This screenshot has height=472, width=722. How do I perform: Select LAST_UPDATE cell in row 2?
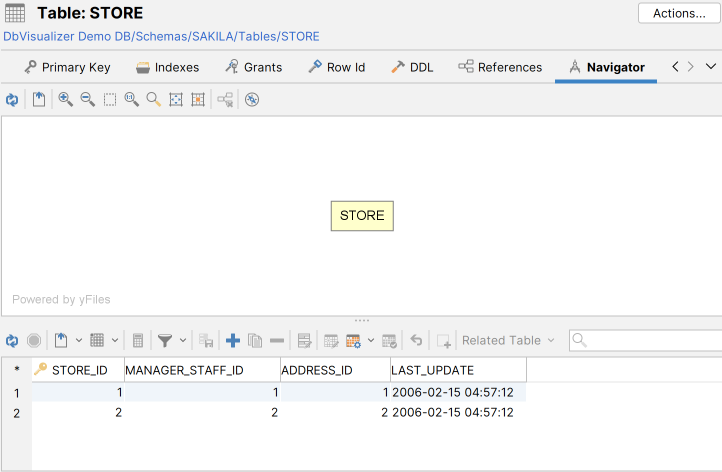458,413
